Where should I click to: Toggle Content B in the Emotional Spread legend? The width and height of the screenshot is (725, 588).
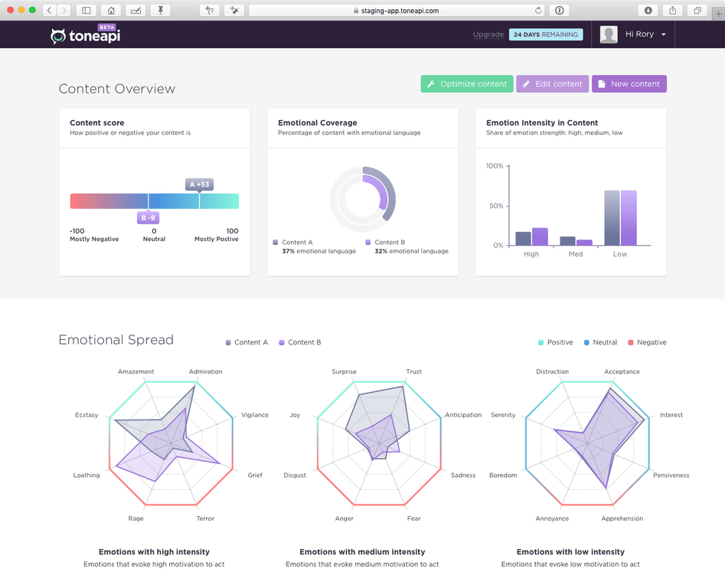301,342
